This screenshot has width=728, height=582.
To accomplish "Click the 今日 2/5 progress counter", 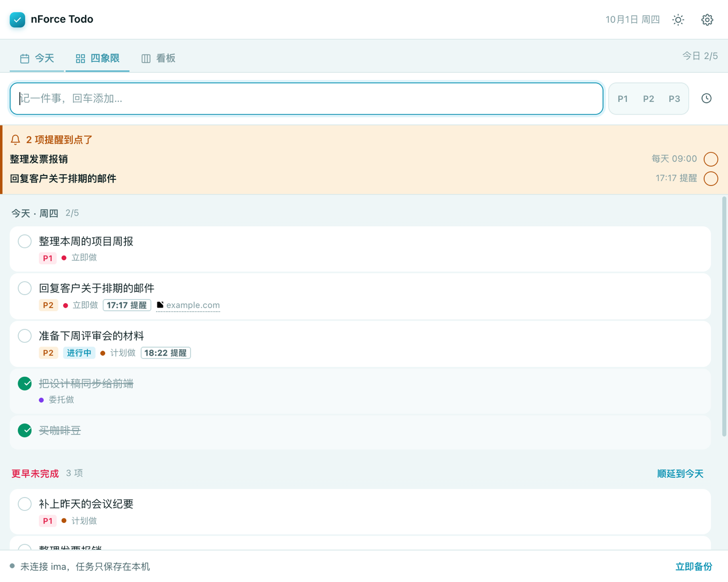I will (700, 56).
